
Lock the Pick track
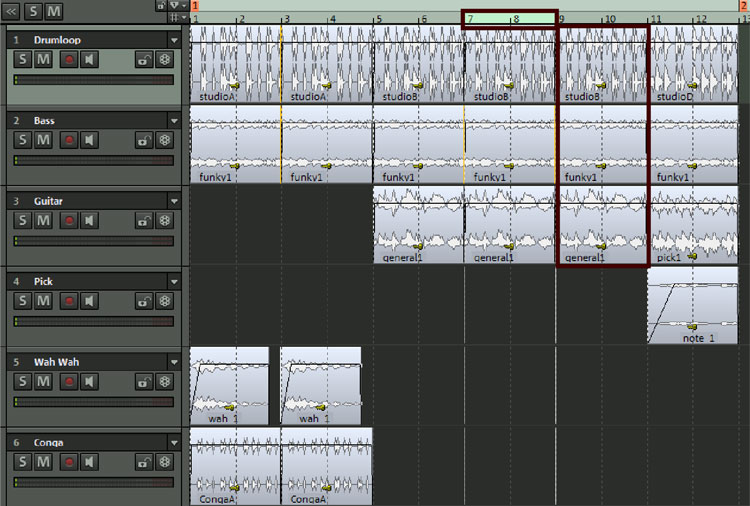(x=144, y=301)
